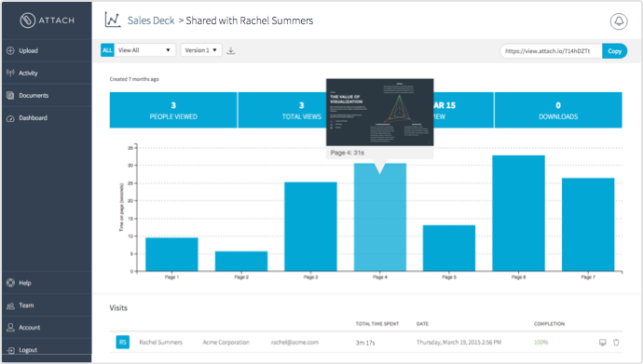Click the analytics chart icon beside Sales Deck
This screenshot has width=643, height=364.
[113, 20]
